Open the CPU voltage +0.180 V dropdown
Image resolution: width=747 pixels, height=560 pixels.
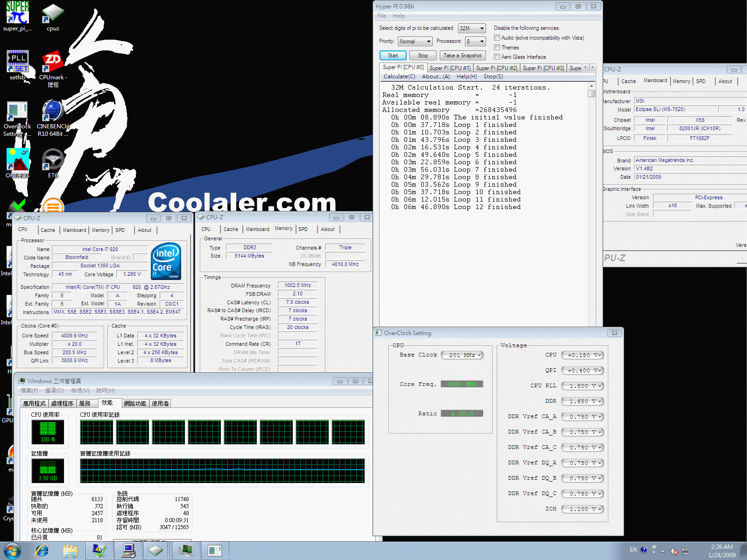583,355
